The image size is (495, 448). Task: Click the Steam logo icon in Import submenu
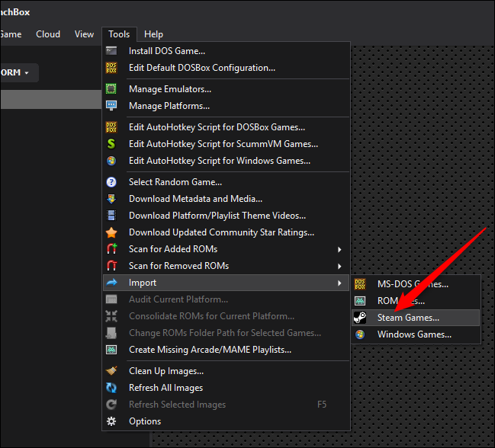pos(360,318)
